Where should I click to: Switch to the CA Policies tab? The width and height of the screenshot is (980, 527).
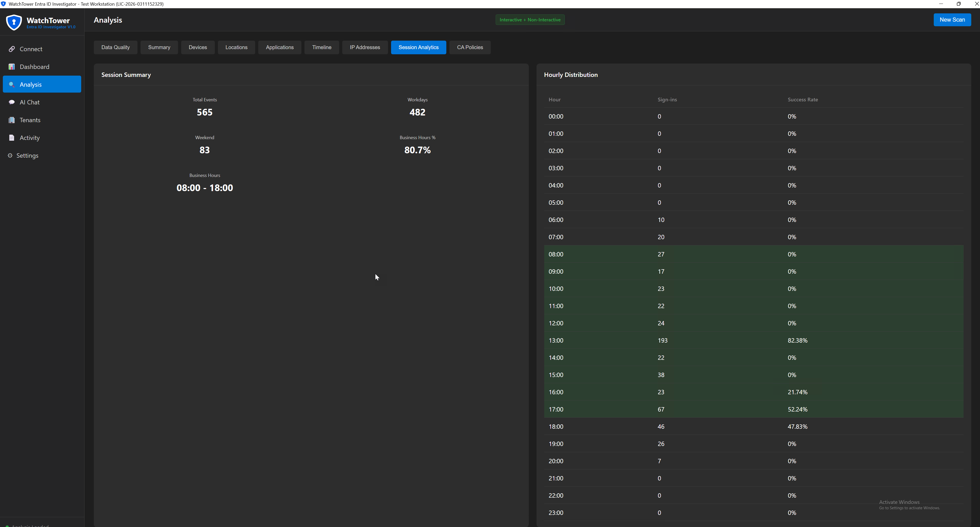click(470, 47)
